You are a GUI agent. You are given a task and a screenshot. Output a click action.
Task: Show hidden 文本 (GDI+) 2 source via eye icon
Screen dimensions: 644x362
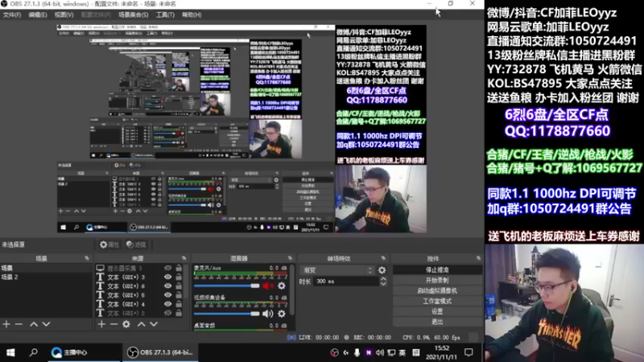pyautogui.click(x=167, y=313)
